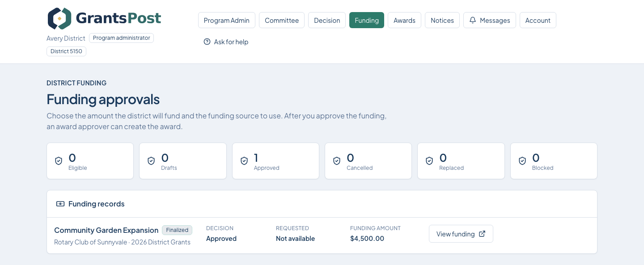Image resolution: width=644 pixels, height=265 pixels.
Task: Select the Notices tab
Action: (x=442, y=20)
